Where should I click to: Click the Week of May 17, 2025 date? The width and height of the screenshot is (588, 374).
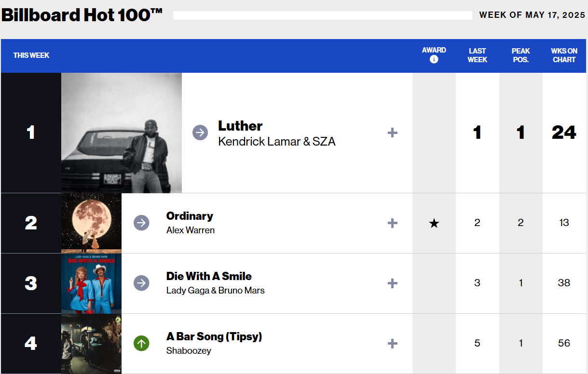click(x=532, y=15)
